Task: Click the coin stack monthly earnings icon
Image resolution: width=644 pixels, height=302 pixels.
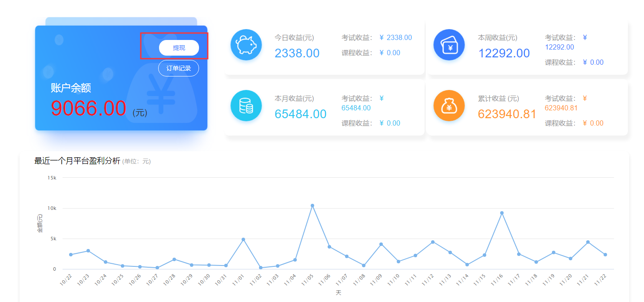Action: pyautogui.click(x=246, y=106)
